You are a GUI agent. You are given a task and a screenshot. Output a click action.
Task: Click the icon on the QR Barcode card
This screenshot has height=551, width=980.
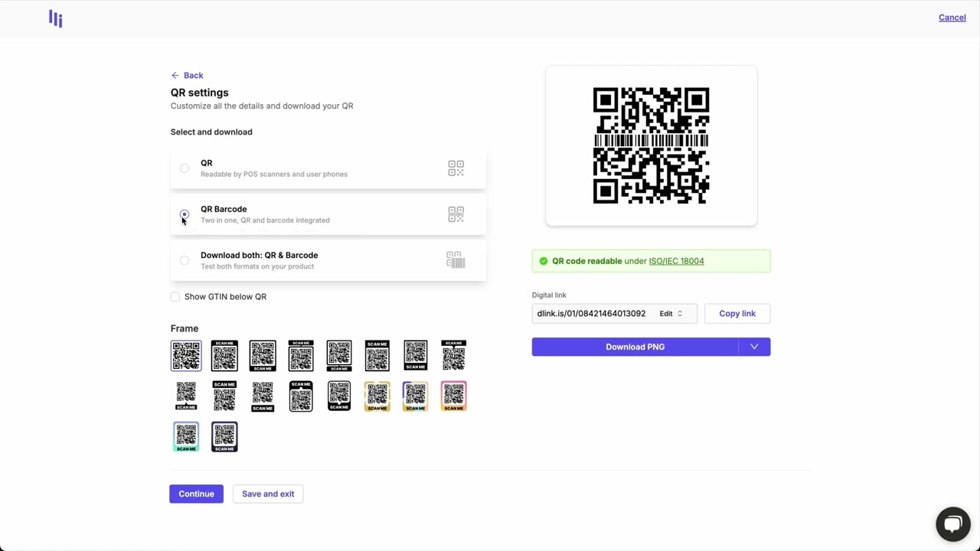[x=456, y=214]
